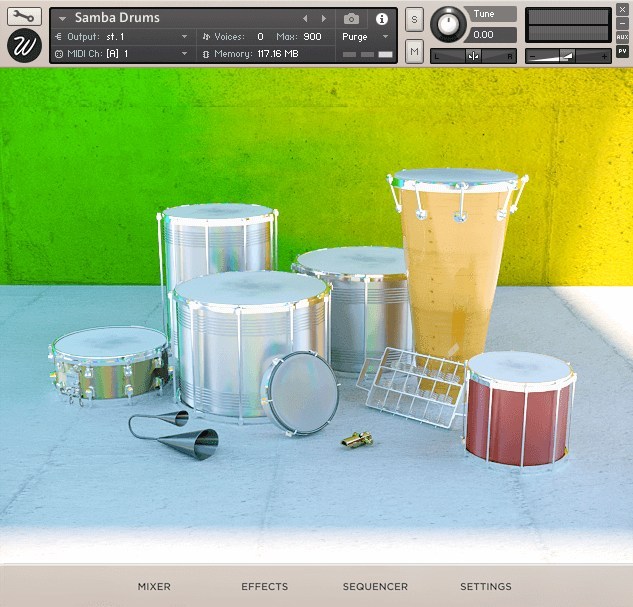The image size is (633, 607).
Task: Select the previous instrument arrow
Action: pos(306,19)
